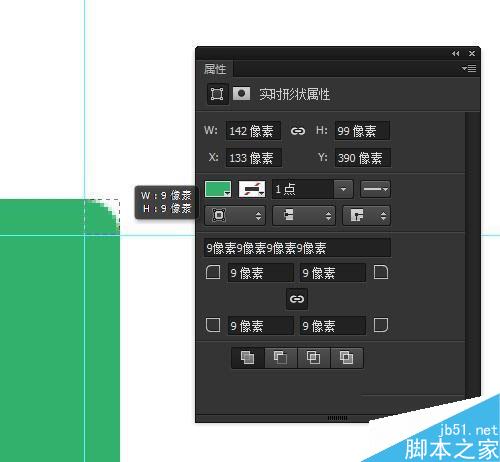Select the subtract front shape button
This screenshot has height=462, width=500.
(281, 358)
